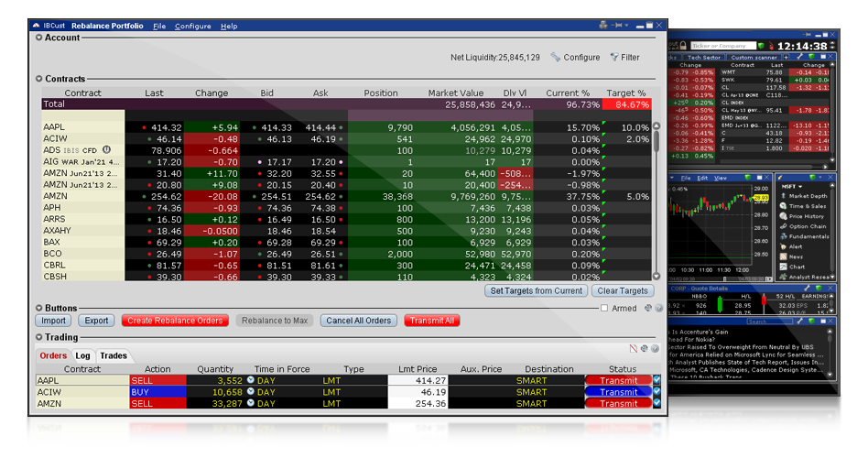Open the View menu in the chart window
868x458 pixels.
721,178
